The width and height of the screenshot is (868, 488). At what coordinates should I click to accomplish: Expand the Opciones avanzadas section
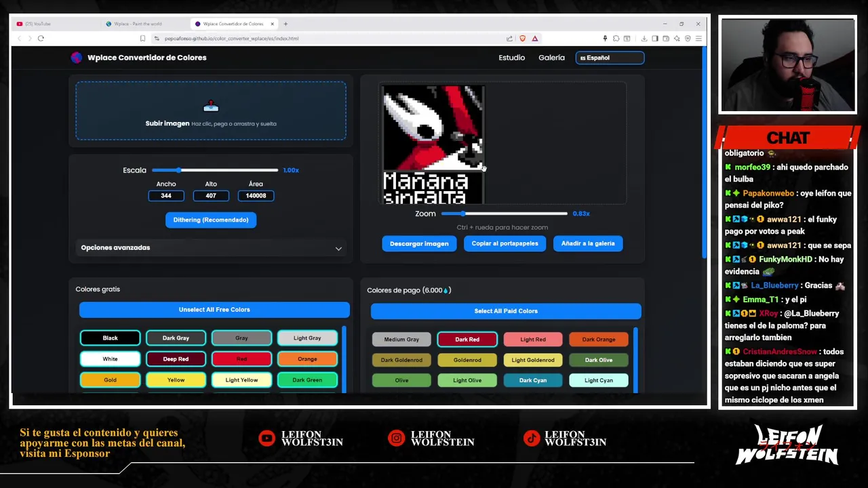coord(211,247)
